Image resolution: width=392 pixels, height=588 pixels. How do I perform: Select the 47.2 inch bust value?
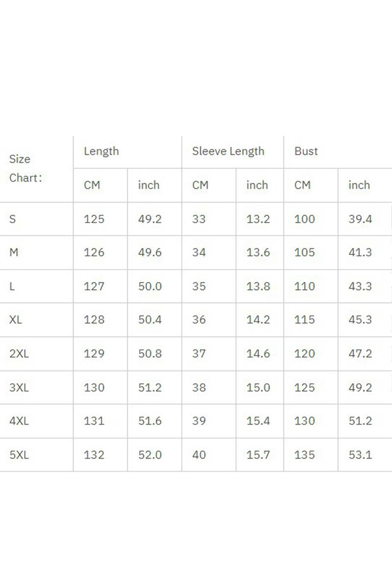[x=360, y=354]
